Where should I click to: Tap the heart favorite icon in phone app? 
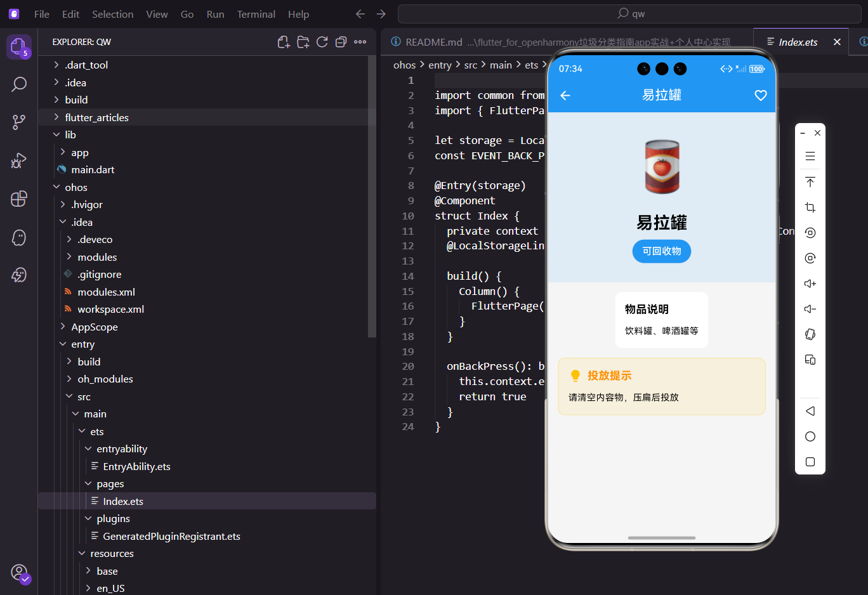pyautogui.click(x=761, y=95)
